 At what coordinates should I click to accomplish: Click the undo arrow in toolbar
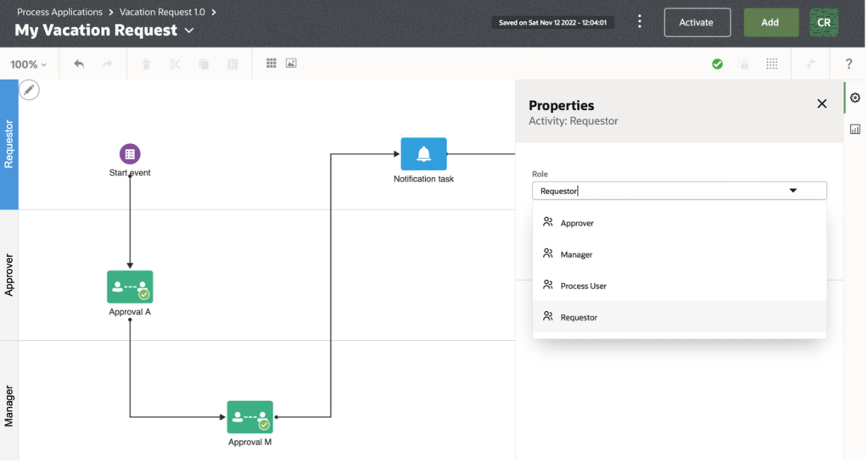tap(79, 64)
